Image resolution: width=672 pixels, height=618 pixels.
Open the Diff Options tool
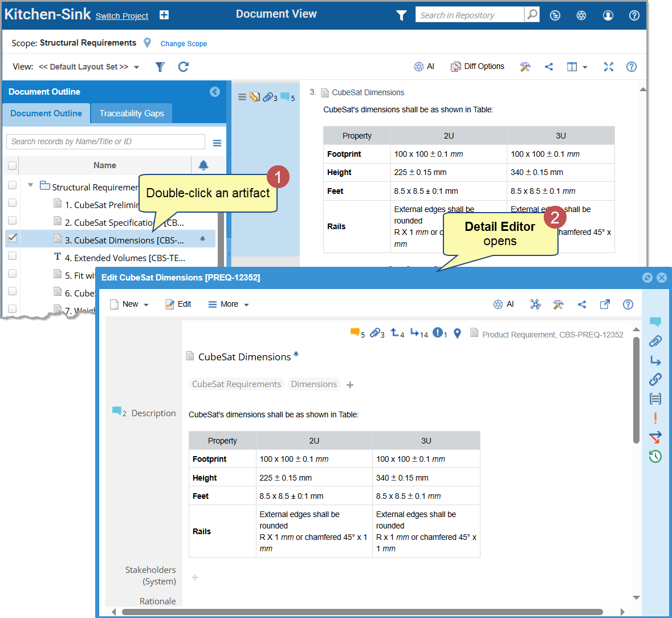[x=478, y=67]
